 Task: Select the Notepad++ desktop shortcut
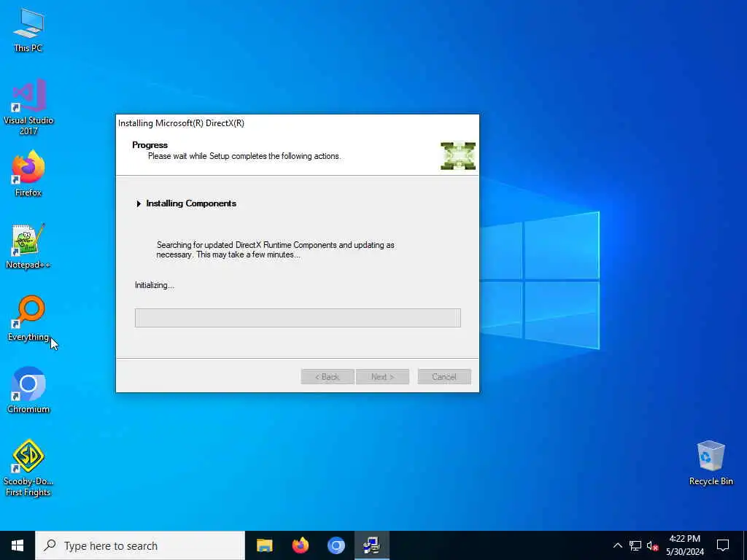pos(28,246)
